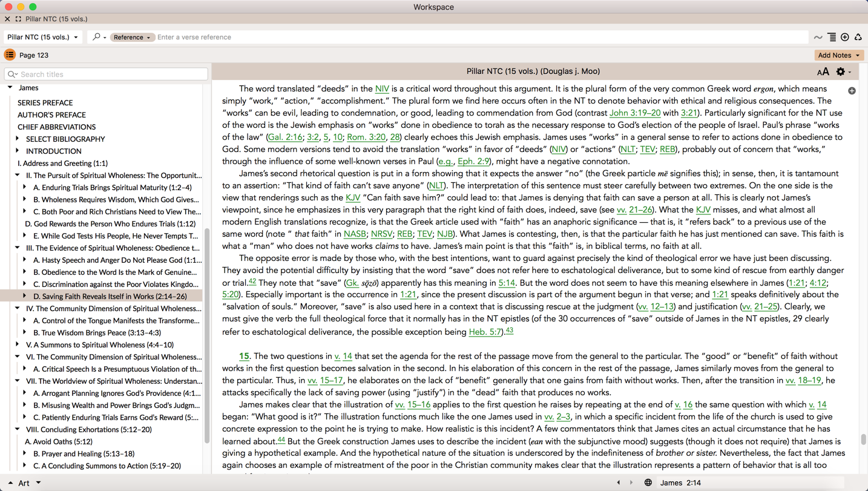The image size is (868, 491).
Task: Click the AA text size icon
Action: 823,72
